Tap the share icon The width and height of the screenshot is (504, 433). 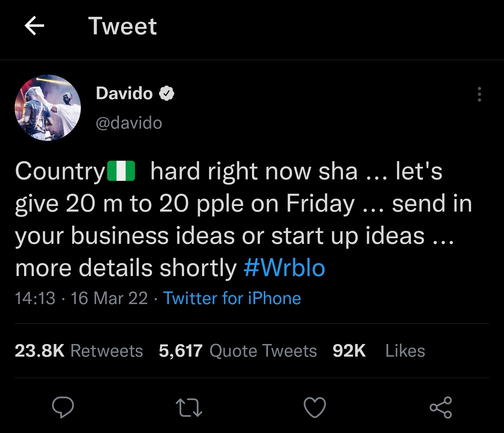coord(441,407)
